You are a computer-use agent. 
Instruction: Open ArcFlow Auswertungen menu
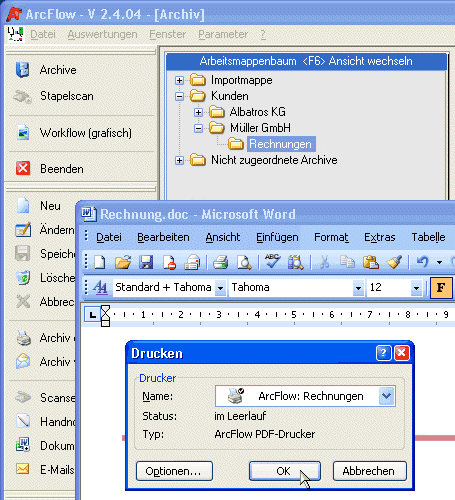[x=102, y=34]
